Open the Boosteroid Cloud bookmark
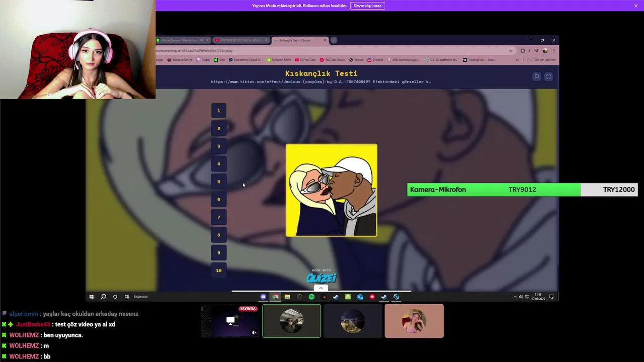Image resolution: width=644 pixels, height=362 pixels. tap(246, 60)
